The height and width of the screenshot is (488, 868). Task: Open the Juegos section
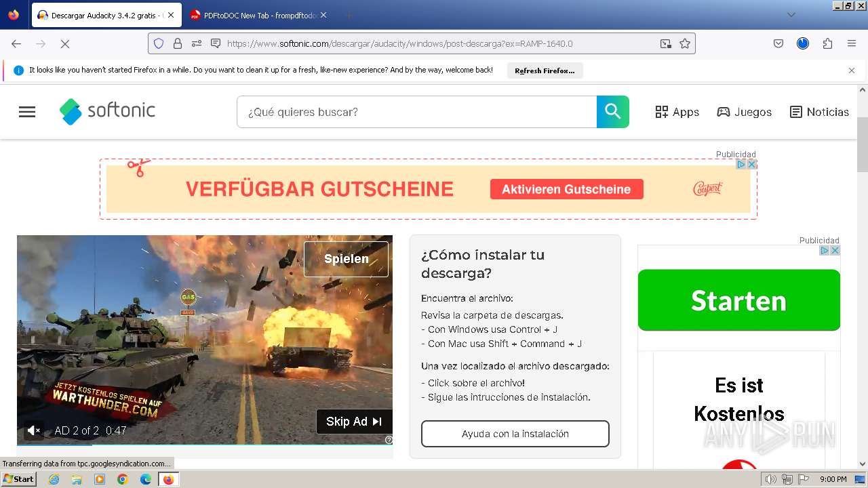[x=744, y=112]
